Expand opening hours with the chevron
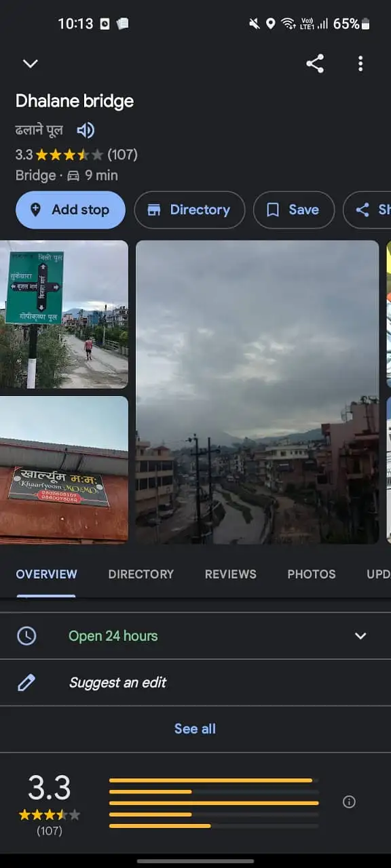391x868 pixels. pos(360,636)
